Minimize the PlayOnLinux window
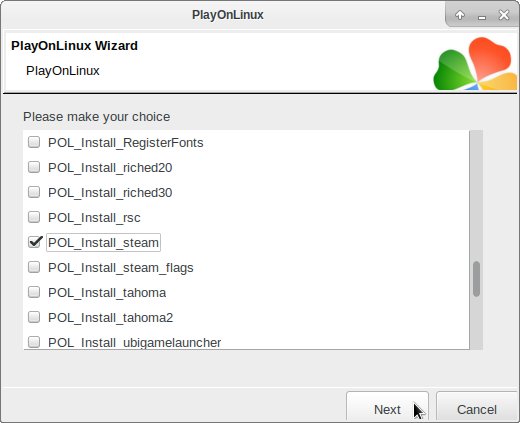Screen dimensions: 520x423 pos(482,17)
